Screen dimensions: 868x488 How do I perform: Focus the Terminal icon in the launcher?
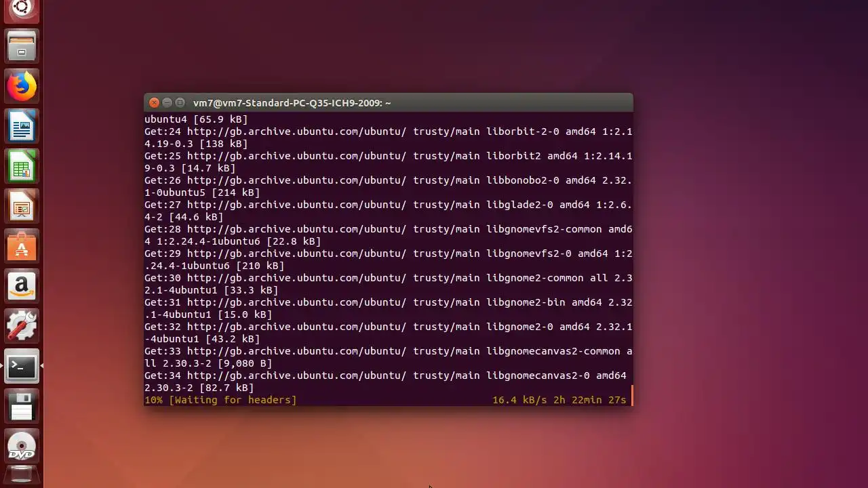pos(22,367)
